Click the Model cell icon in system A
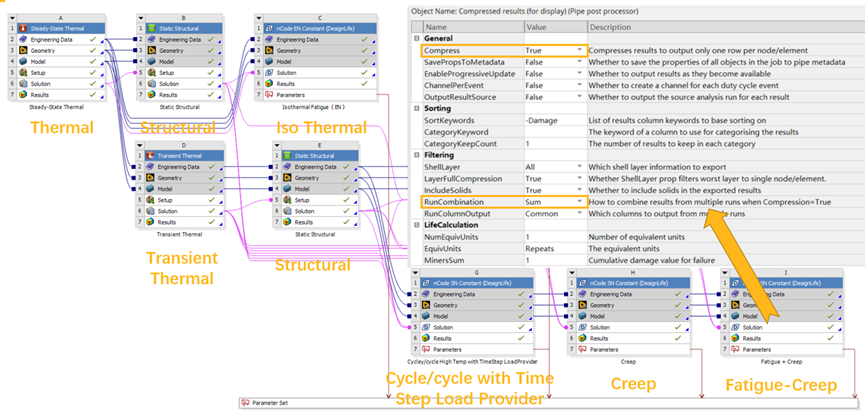865x414 pixels. 23,62
